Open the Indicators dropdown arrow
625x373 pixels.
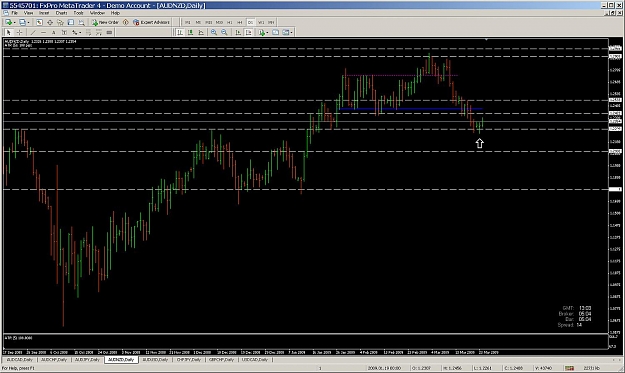click(x=267, y=33)
